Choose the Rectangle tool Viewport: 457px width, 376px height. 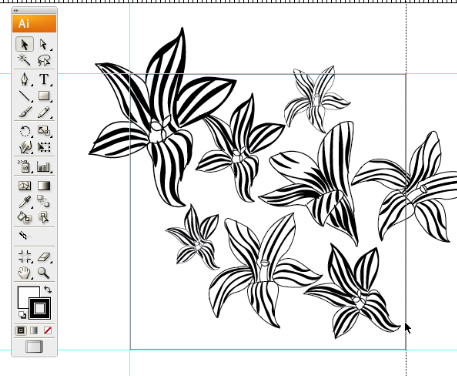click(x=44, y=96)
